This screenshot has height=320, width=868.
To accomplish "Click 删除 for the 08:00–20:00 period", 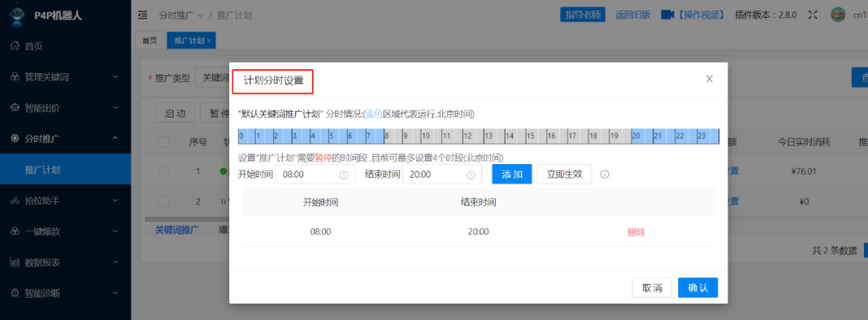I will [x=636, y=232].
